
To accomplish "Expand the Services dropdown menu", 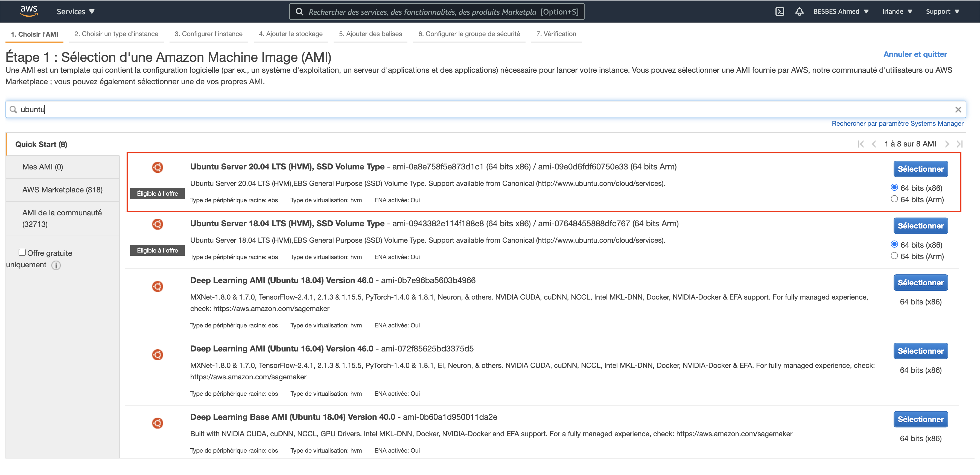I will click(75, 11).
